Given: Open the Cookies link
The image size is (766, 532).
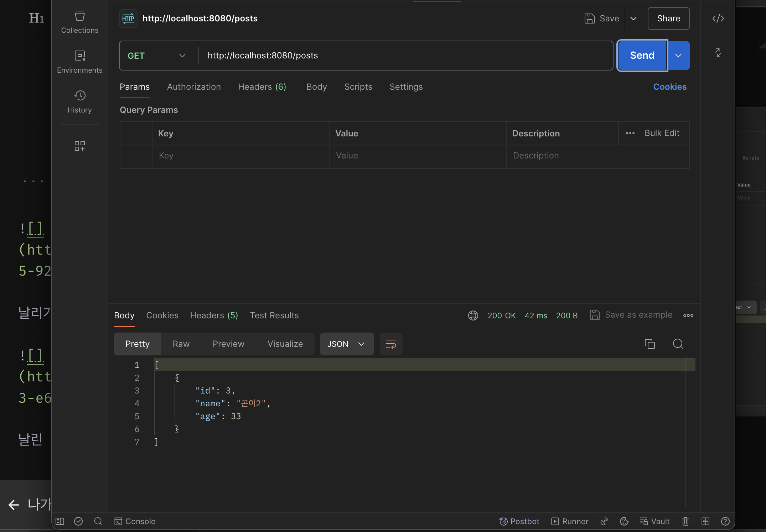Looking at the screenshot, I should point(670,87).
